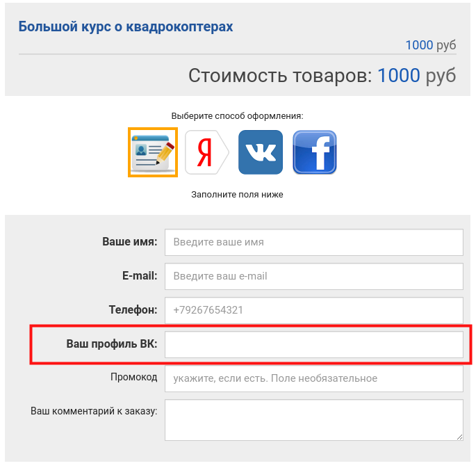
Task: Click the "Промокод" label
Action: (133, 378)
